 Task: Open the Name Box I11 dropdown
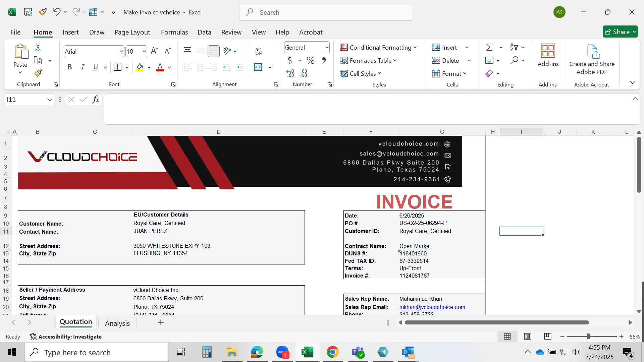[x=50, y=100]
